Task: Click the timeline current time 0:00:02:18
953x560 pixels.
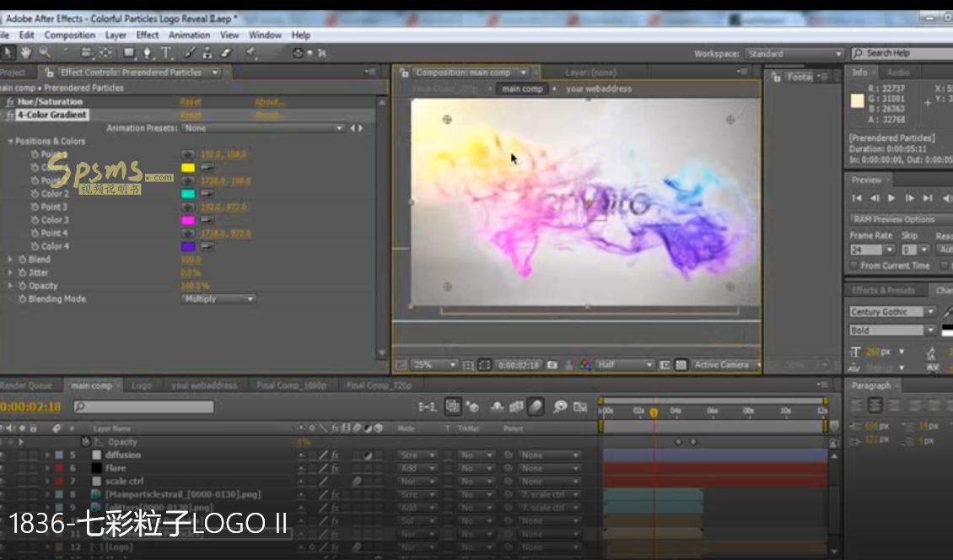Action: pos(31,407)
